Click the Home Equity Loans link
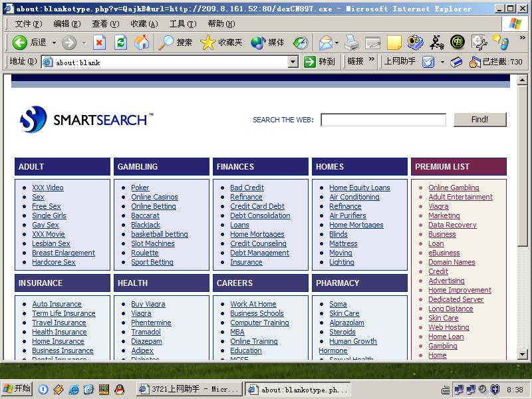 point(359,188)
